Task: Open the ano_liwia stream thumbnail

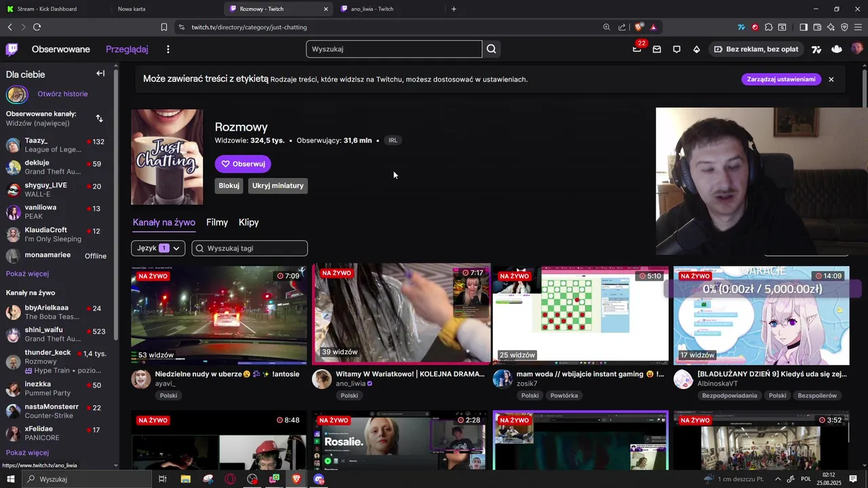Action: click(x=401, y=314)
